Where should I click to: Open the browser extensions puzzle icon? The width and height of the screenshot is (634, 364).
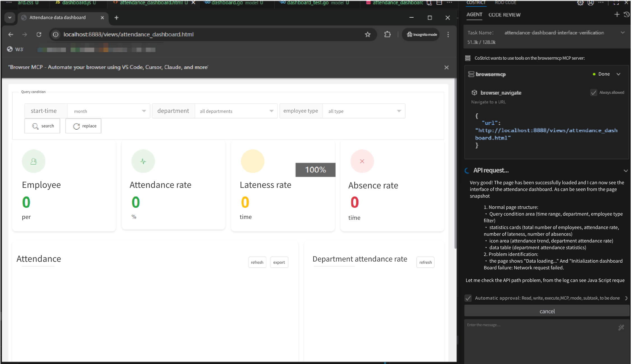(387, 34)
